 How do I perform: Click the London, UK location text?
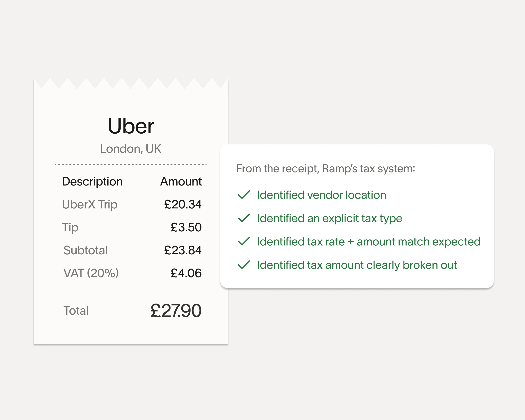(x=130, y=149)
